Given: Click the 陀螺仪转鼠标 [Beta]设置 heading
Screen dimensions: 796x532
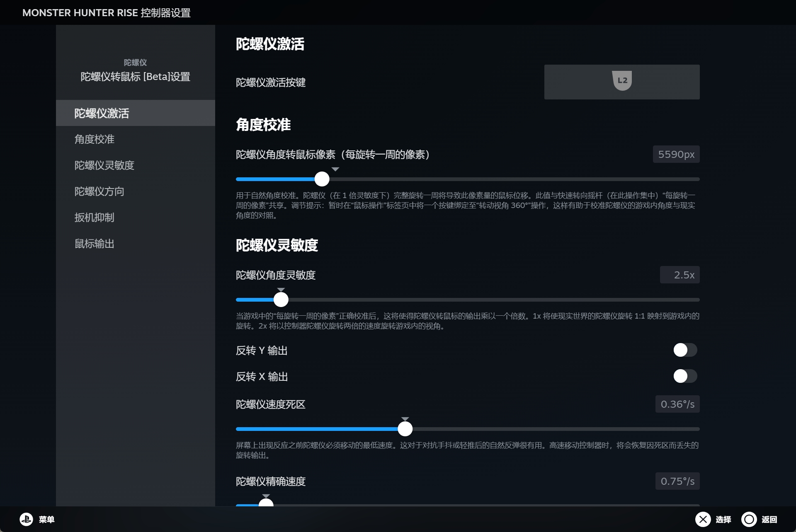Looking at the screenshot, I should coord(135,77).
